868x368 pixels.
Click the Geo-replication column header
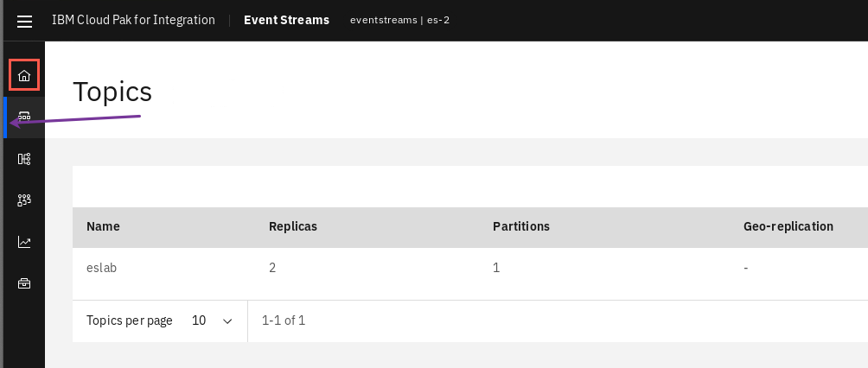788,226
